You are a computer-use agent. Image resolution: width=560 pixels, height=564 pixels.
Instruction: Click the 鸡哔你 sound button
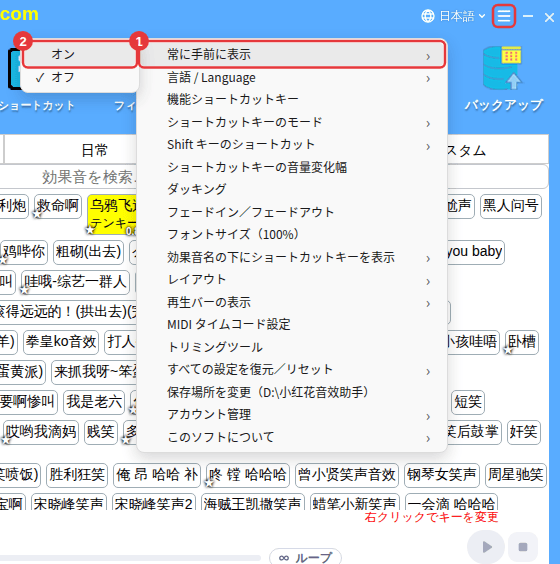pyautogui.click(x=24, y=252)
